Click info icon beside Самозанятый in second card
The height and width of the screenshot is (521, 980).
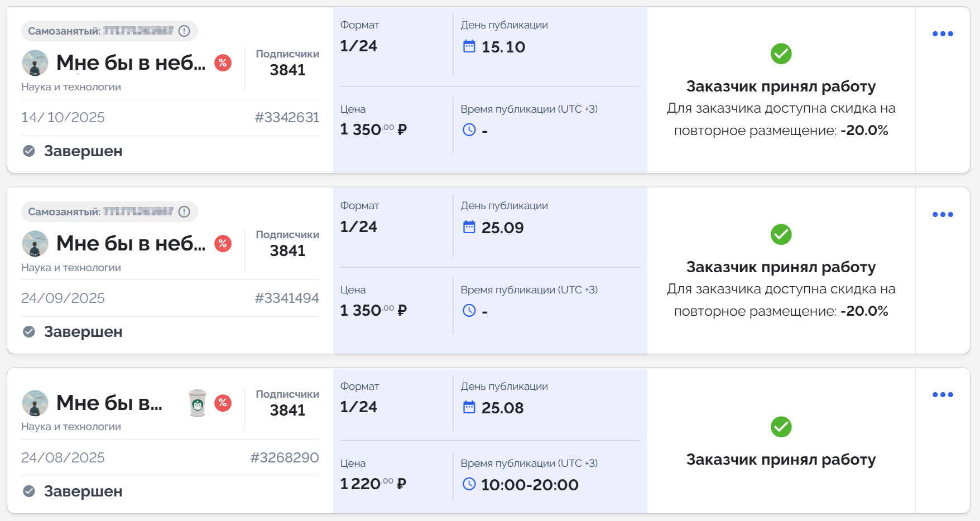184,212
